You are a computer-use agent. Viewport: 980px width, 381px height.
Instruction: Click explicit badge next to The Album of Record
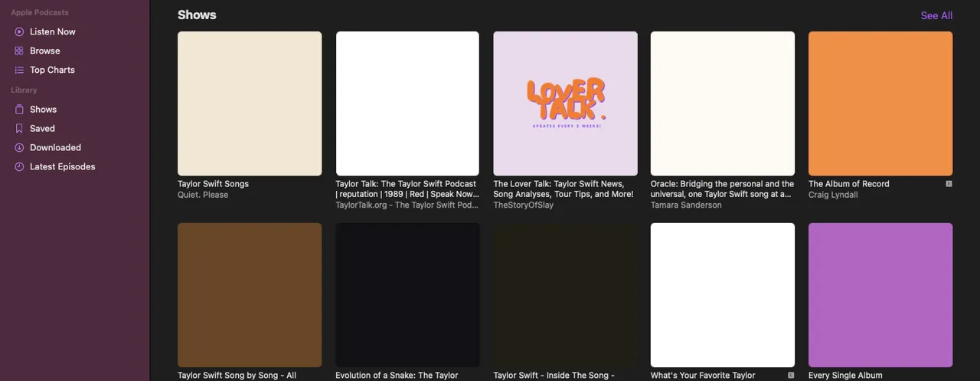click(x=949, y=184)
